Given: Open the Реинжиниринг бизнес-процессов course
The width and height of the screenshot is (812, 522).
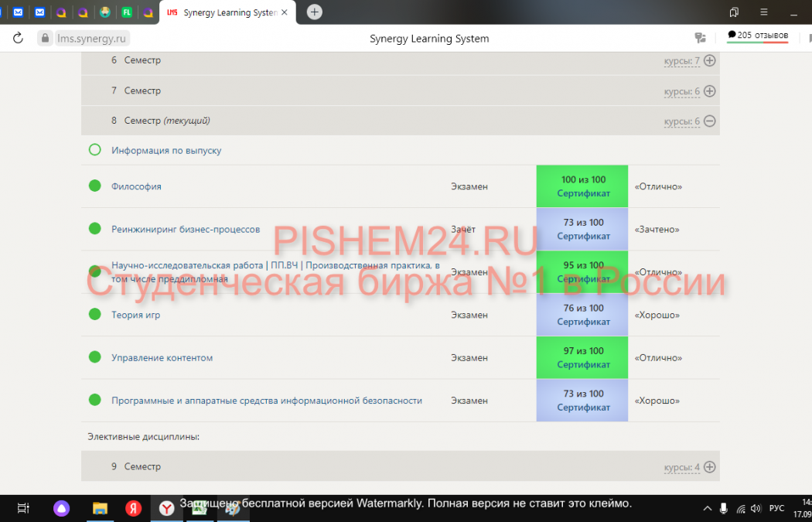Looking at the screenshot, I should [x=186, y=229].
